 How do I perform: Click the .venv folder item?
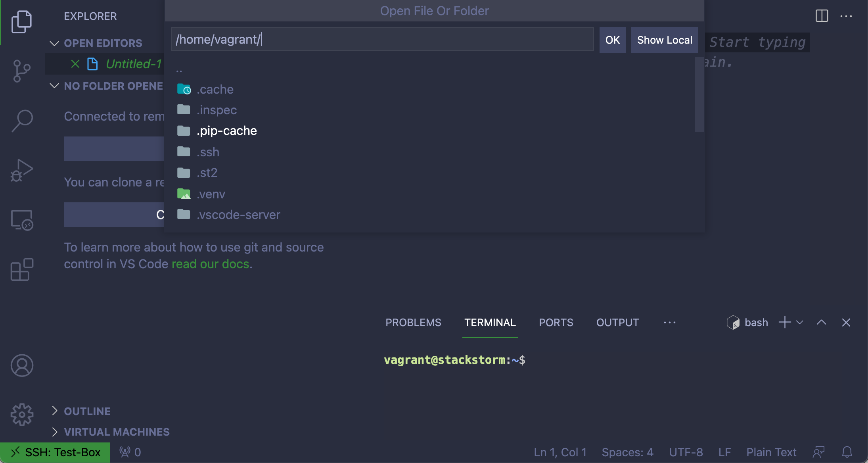(210, 193)
